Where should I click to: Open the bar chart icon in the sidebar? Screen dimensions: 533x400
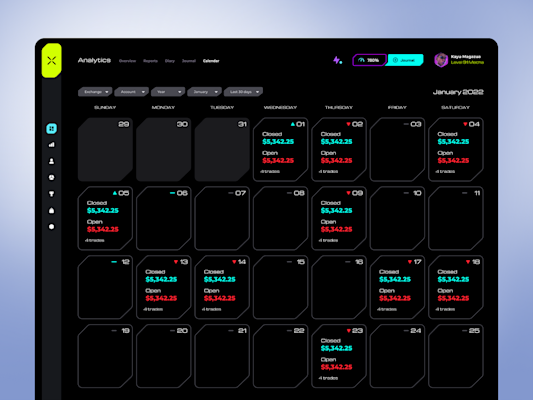coord(51,145)
